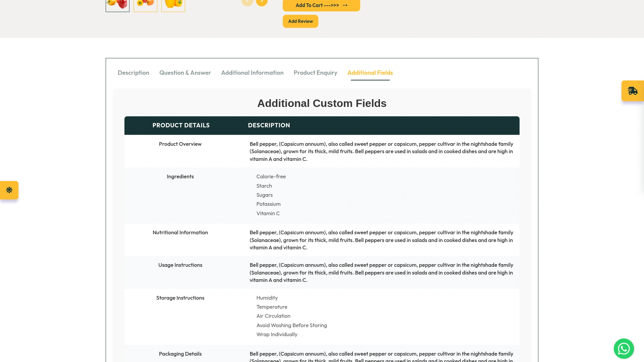This screenshot has height=362, width=644.
Task: Switch to the Description tab
Action: [x=133, y=73]
